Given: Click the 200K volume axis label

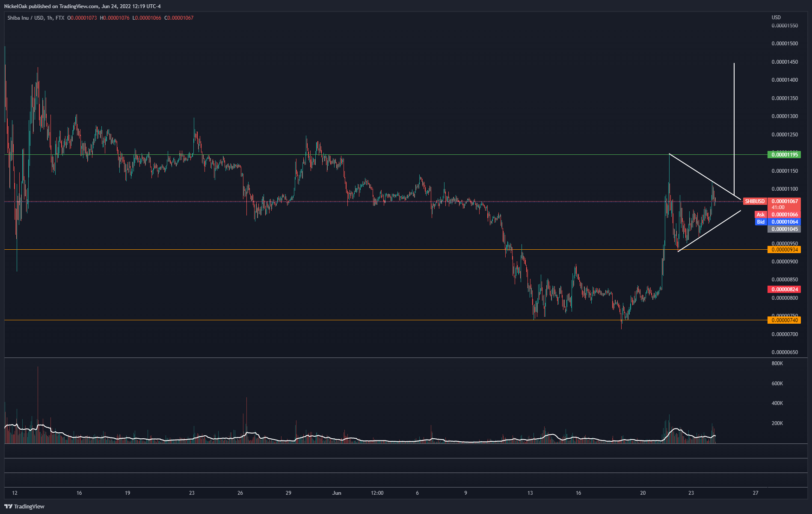Looking at the screenshot, I should 777,423.
